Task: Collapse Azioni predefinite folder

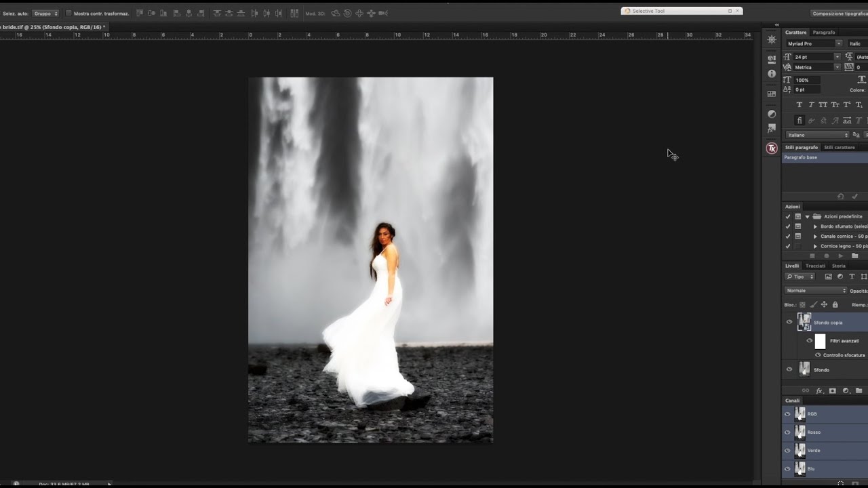Action: (807, 216)
